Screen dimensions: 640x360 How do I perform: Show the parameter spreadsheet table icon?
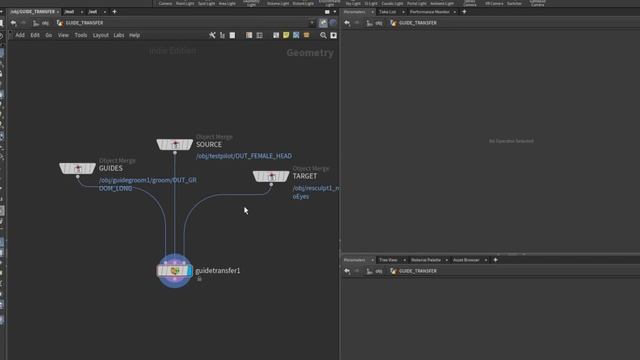(249, 36)
